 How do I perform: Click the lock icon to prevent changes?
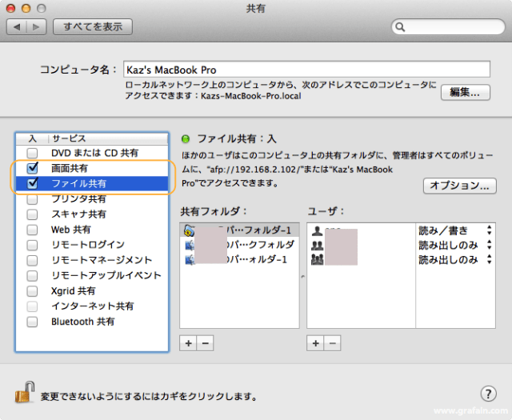pos(23,392)
